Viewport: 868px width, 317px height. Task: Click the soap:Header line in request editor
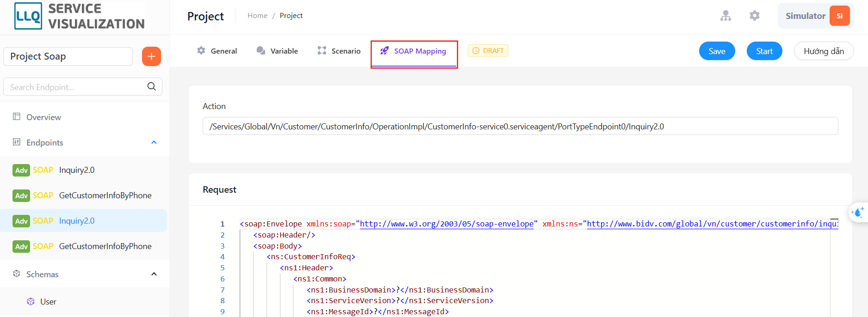pyautogui.click(x=284, y=235)
